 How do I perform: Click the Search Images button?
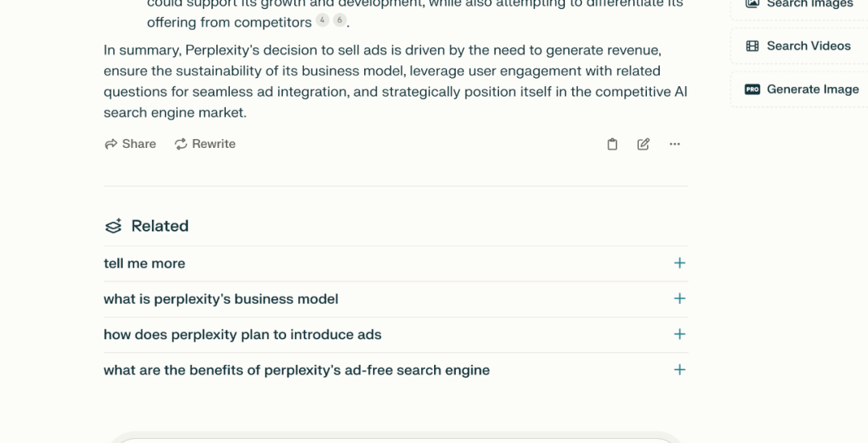[x=800, y=6]
